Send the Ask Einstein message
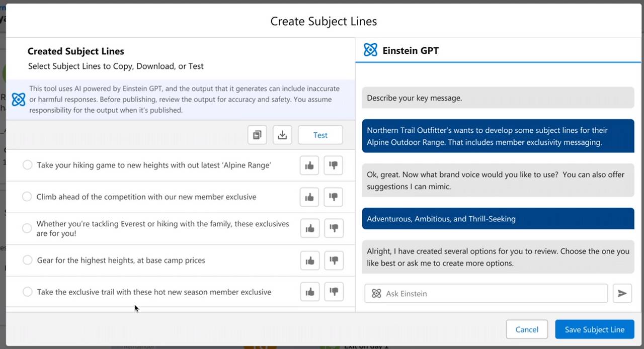 (622, 294)
